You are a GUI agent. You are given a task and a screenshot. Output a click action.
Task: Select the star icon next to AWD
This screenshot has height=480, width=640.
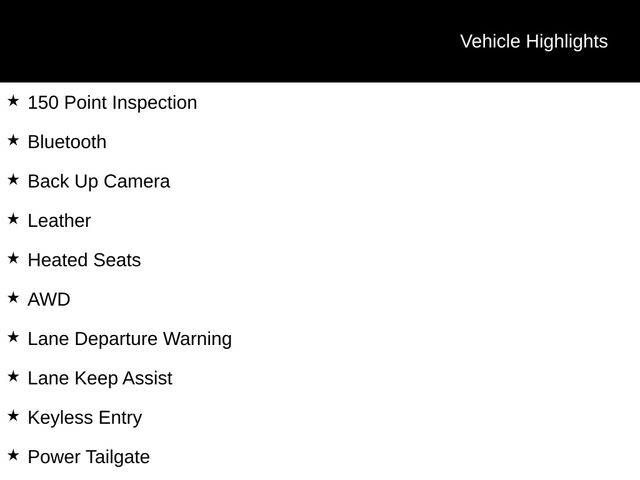(x=13, y=298)
